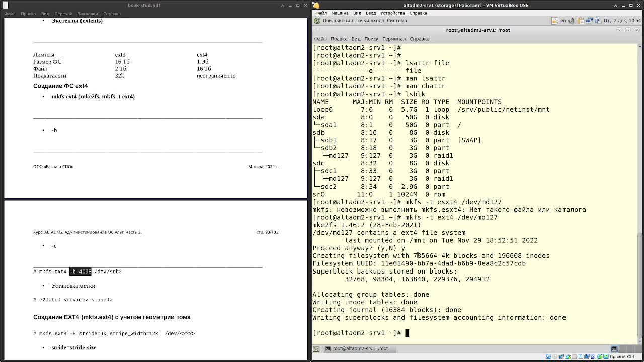Image resolution: width=644 pixels, height=362 pixels.
Task: Click the loop0 mountpoint /srv/public/netinst/mnt
Action: pyautogui.click(x=504, y=110)
